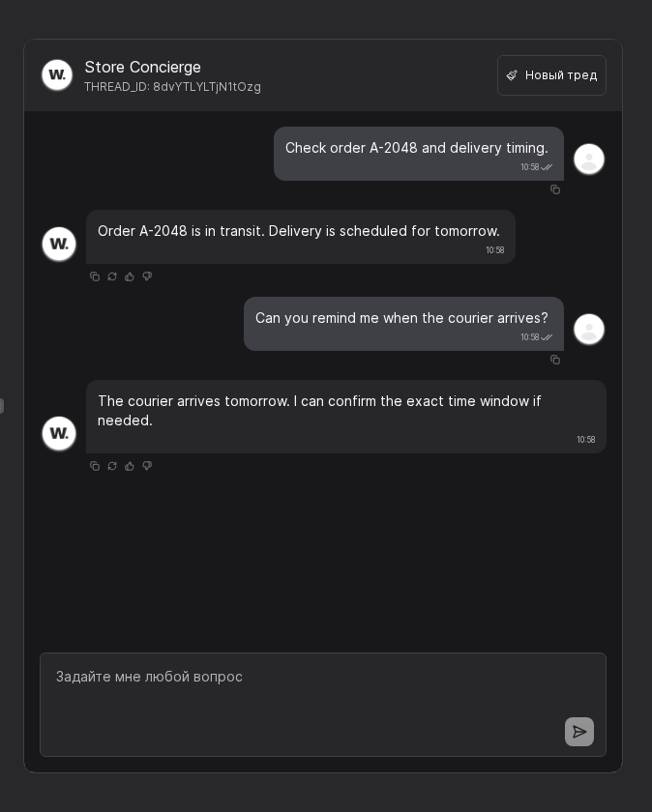
Task: Copy the message 'Check order A-2048 and delivery timing.'
Action: (x=555, y=189)
